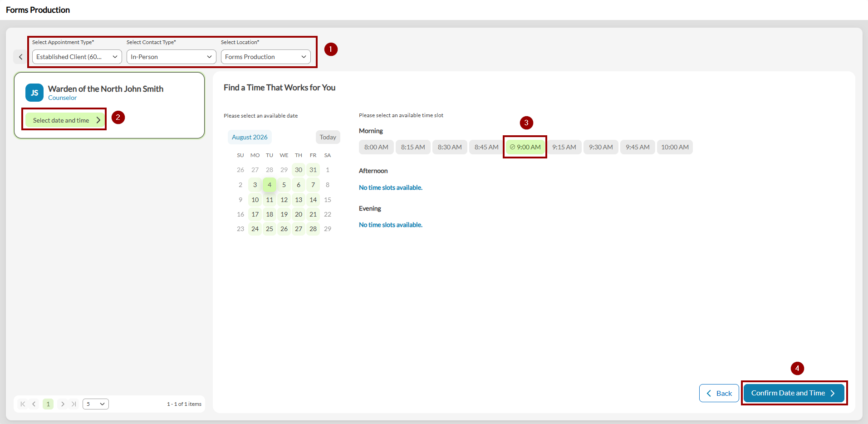Click the JS counselor avatar icon
The height and width of the screenshot is (424, 868).
click(34, 93)
